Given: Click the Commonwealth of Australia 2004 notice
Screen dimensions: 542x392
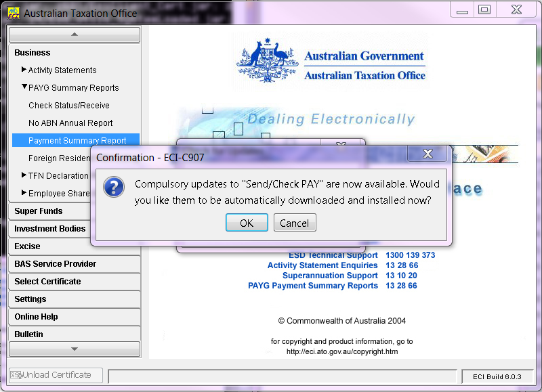Looking at the screenshot, I should pos(342,321).
